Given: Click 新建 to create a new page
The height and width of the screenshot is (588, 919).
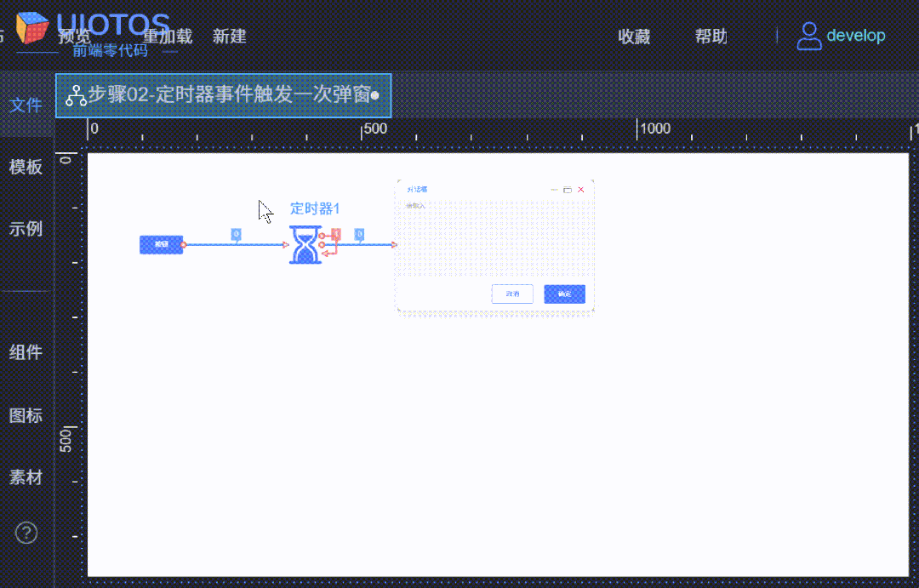Looking at the screenshot, I should pyautogui.click(x=229, y=36).
